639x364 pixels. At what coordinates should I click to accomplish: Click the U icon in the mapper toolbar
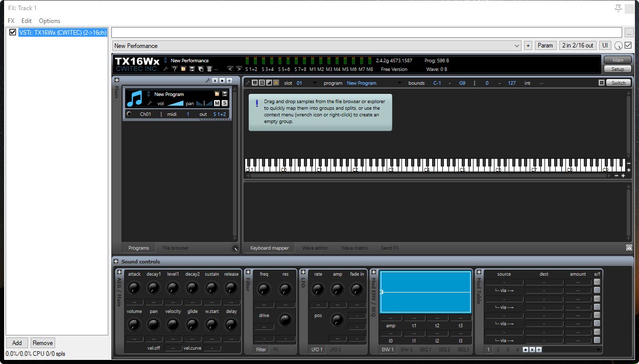click(x=255, y=83)
